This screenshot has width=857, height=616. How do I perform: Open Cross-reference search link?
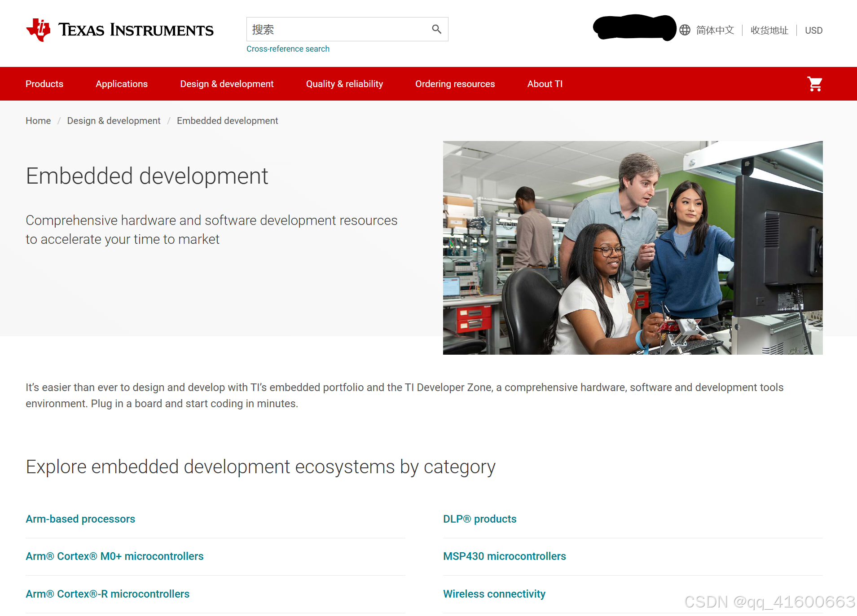tap(288, 49)
